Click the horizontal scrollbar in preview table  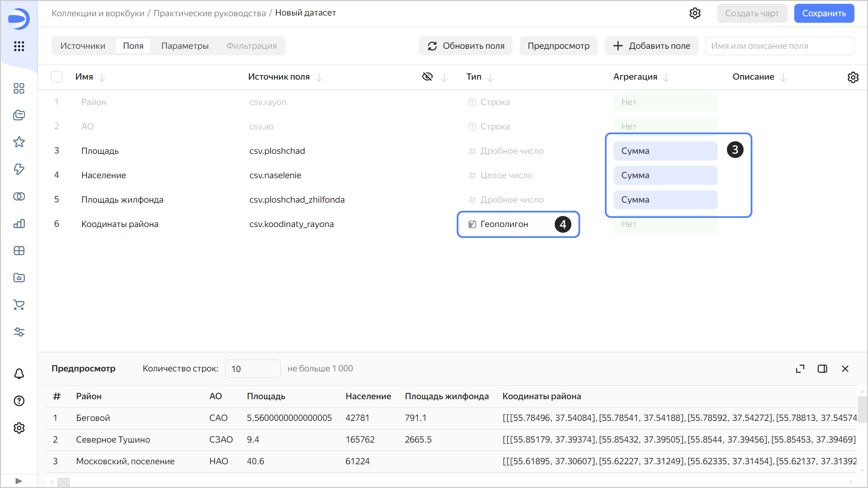[64, 482]
